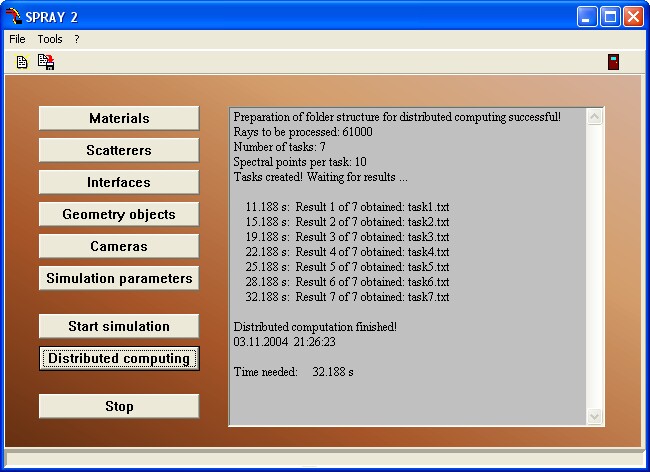Click the 'Result 4 of 7 obtained: task4.txt' line
This screenshot has height=472, width=650.
(x=347, y=252)
